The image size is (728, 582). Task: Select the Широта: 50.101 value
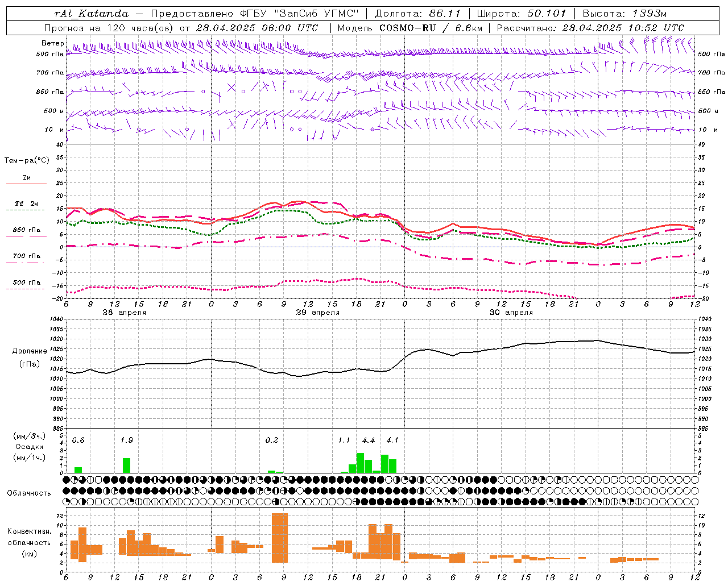522,14
